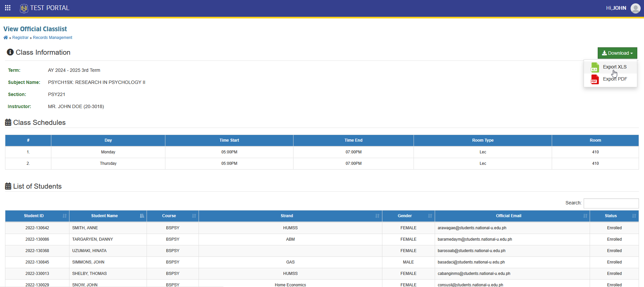Sort the Gender column

click(x=430, y=216)
